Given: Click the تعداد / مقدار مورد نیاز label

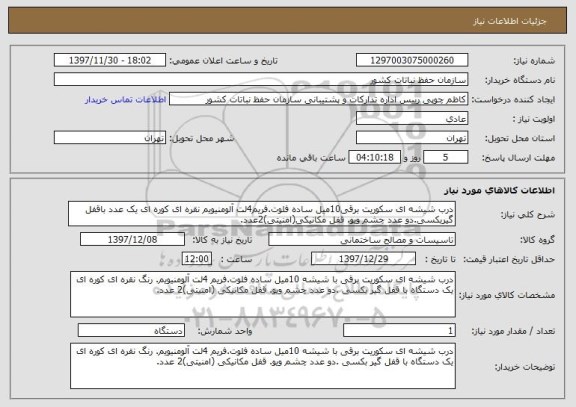Looking at the screenshot, I should [513, 331].
